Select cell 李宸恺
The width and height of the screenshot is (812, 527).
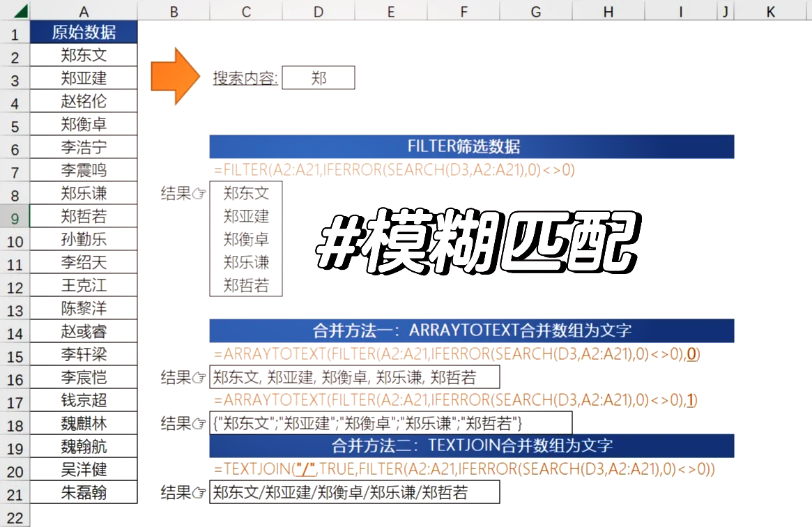tap(84, 377)
